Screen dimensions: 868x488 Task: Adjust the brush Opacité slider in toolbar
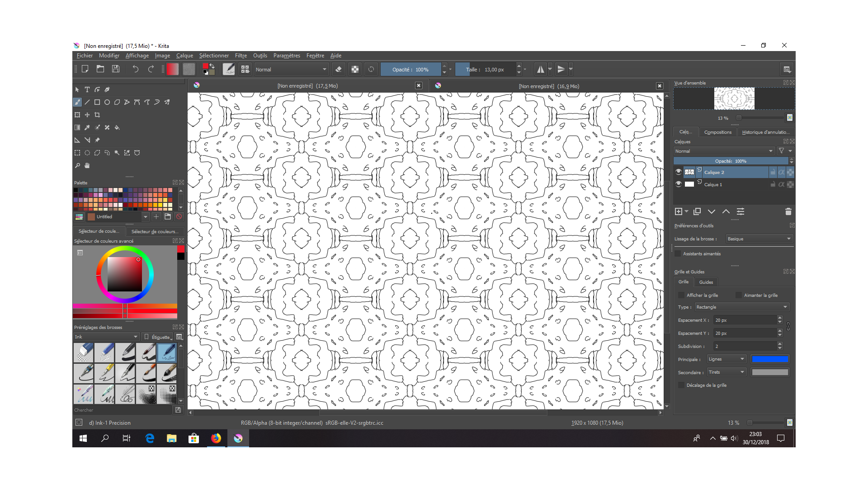tap(410, 70)
